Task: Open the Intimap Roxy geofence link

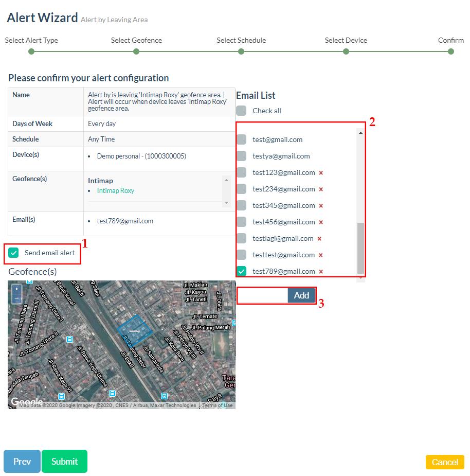Action: click(x=116, y=190)
